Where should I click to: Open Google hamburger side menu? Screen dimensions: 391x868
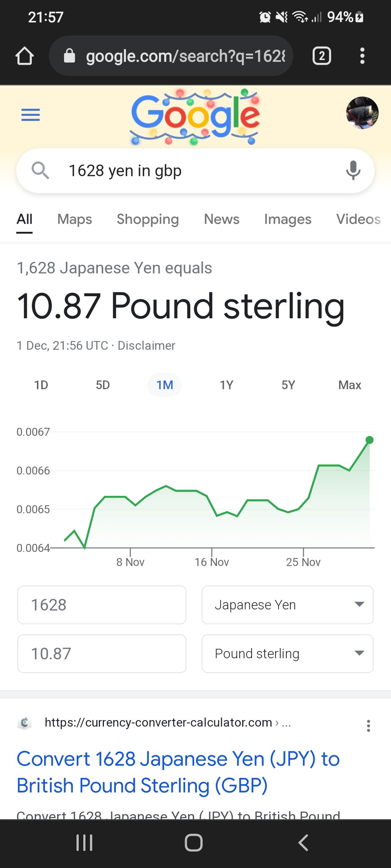[x=31, y=114]
